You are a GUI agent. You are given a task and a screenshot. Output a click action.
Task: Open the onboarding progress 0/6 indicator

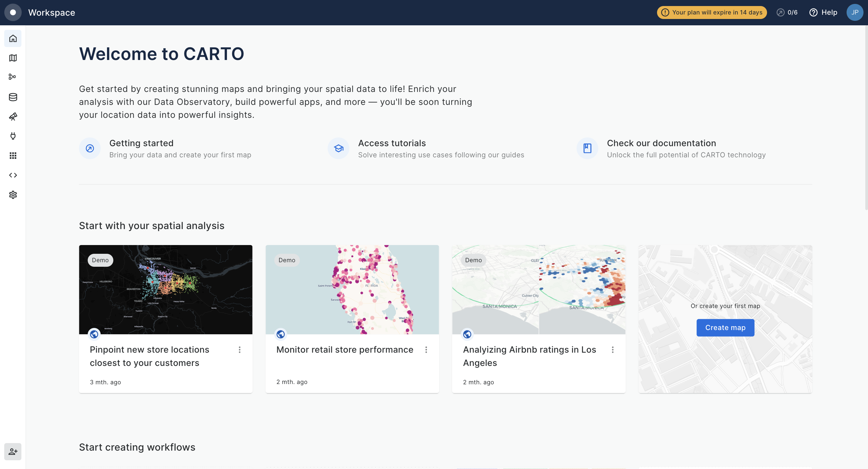[787, 12]
